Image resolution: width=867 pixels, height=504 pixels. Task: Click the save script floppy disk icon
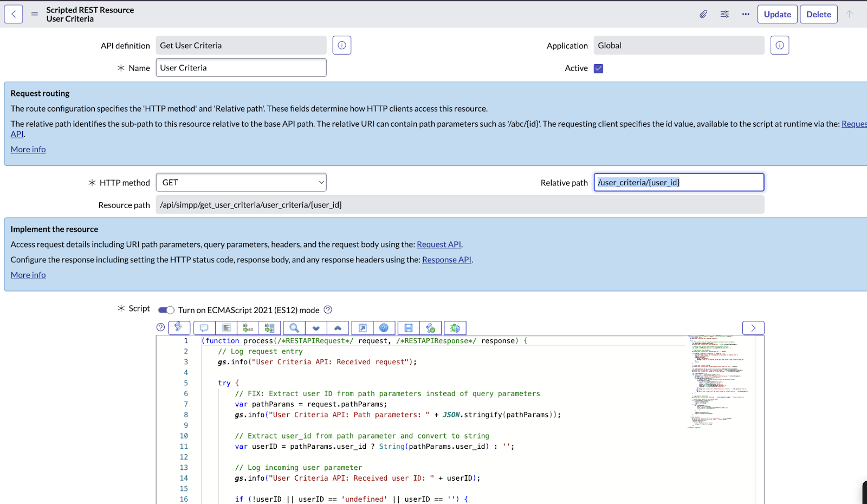(x=409, y=328)
